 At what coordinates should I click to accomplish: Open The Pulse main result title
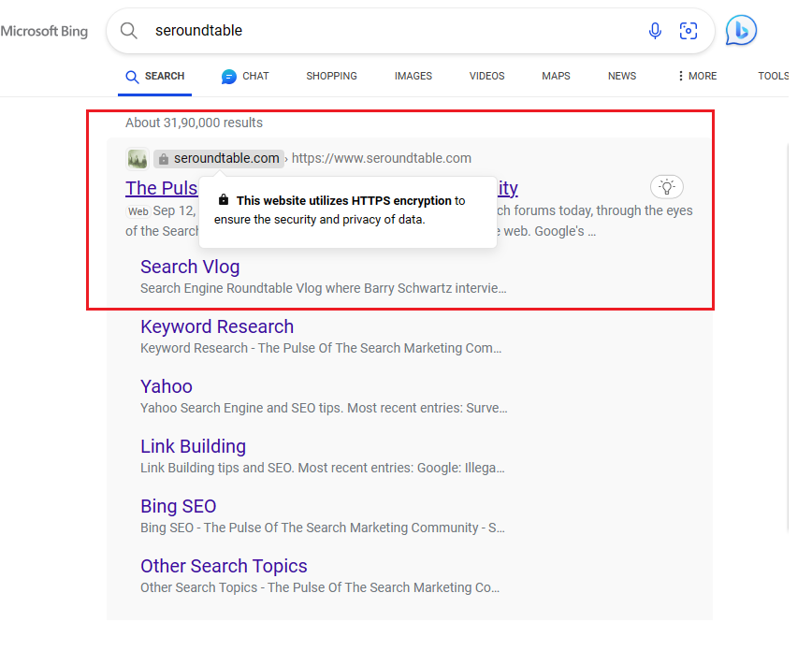point(162,189)
